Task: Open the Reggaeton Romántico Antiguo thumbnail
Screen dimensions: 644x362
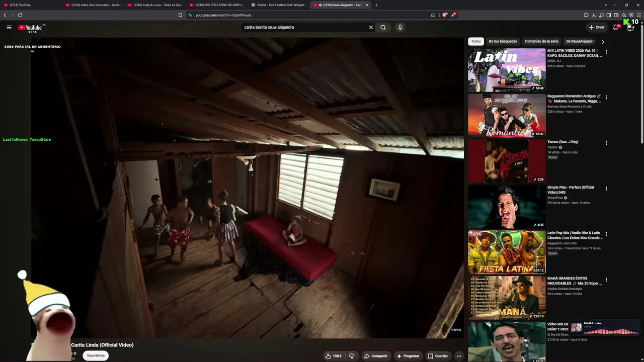Action: click(507, 115)
